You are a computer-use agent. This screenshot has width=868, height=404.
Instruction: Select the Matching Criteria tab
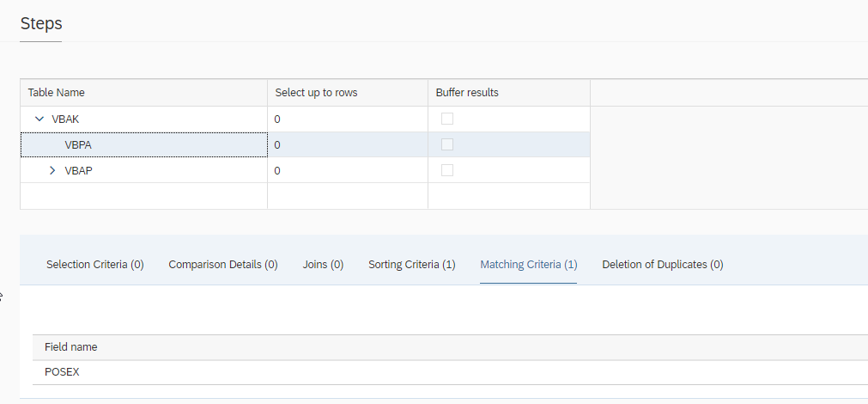[528, 265]
